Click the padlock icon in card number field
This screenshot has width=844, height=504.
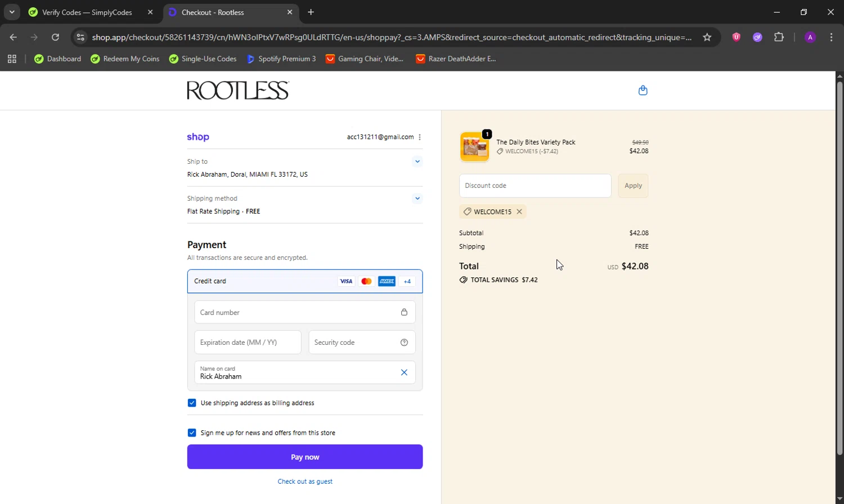pos(404,312)
